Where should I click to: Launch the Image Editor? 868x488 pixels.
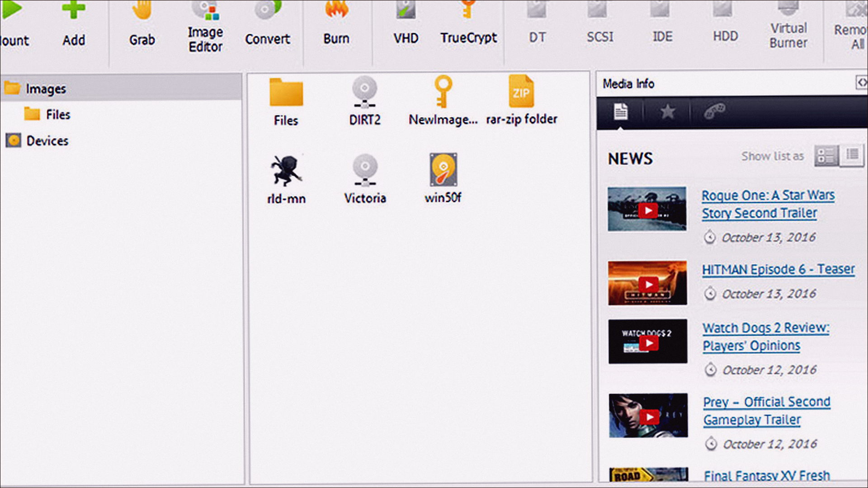click(x=205, y=27)
